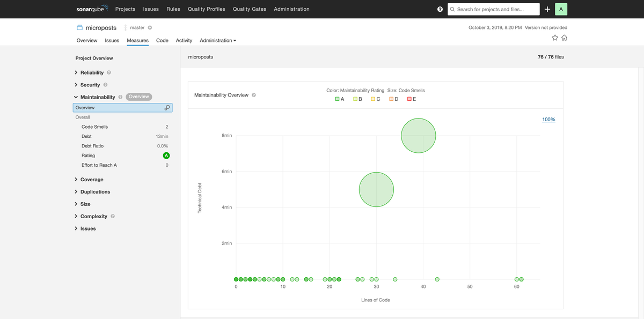This screenshot has height=319, width=644.
Task: Click the plus icon next to master branch
Action: 150,27
